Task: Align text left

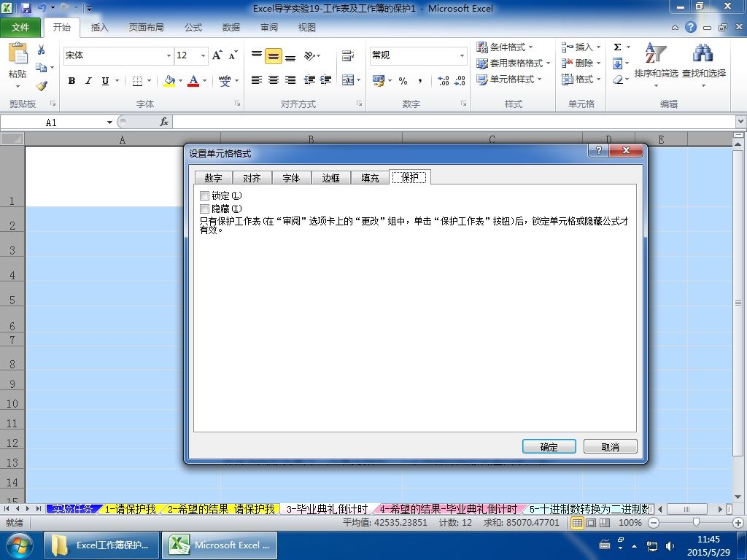Action: pos(256,80)
